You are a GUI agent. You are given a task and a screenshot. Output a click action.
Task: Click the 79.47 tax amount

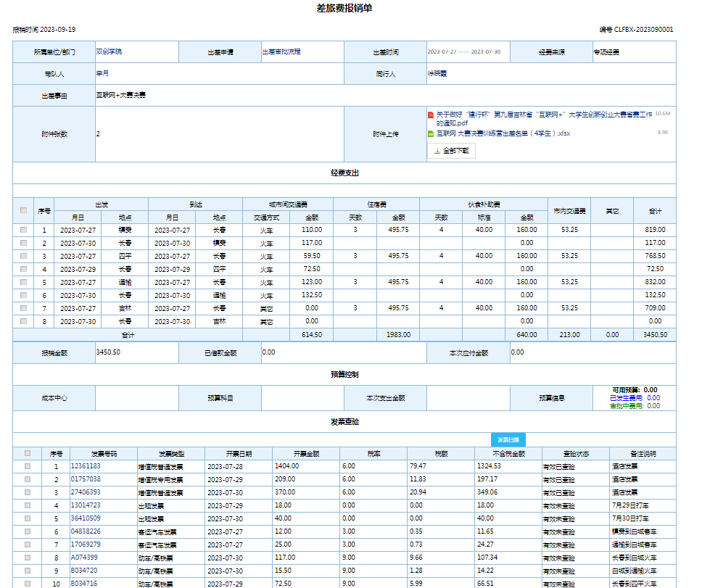click(418, 466)
